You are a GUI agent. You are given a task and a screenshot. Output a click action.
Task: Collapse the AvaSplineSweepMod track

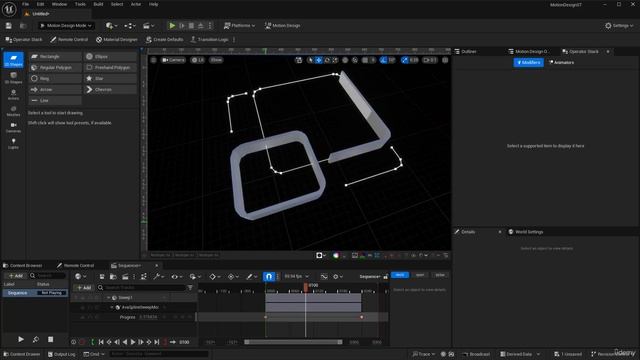(x=112, y=307)
